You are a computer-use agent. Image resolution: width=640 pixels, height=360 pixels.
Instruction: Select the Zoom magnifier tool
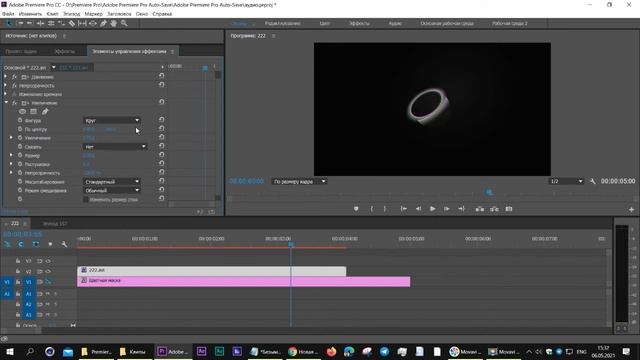(124, 24)
